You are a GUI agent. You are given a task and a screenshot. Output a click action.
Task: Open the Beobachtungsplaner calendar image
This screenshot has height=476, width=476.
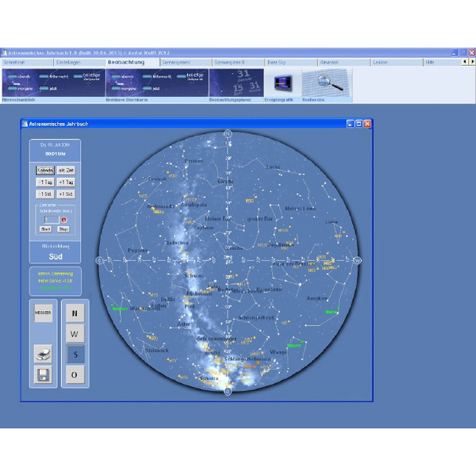tap(236, 83)
